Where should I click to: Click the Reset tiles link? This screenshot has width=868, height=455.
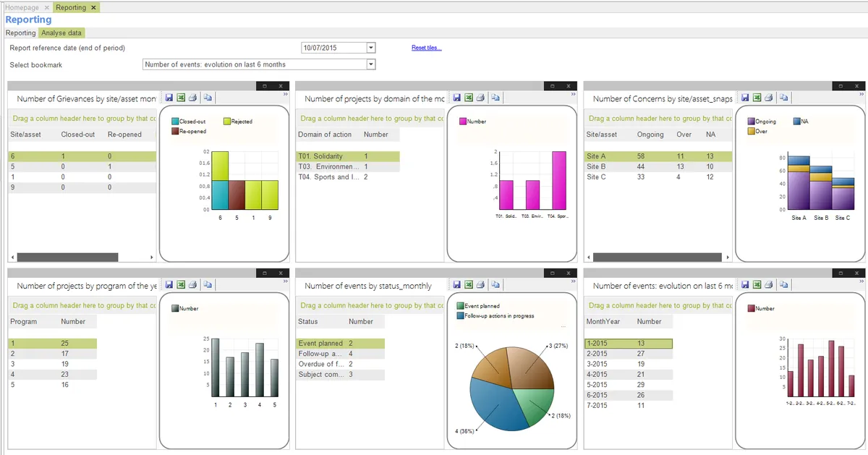tap(426, 48)
